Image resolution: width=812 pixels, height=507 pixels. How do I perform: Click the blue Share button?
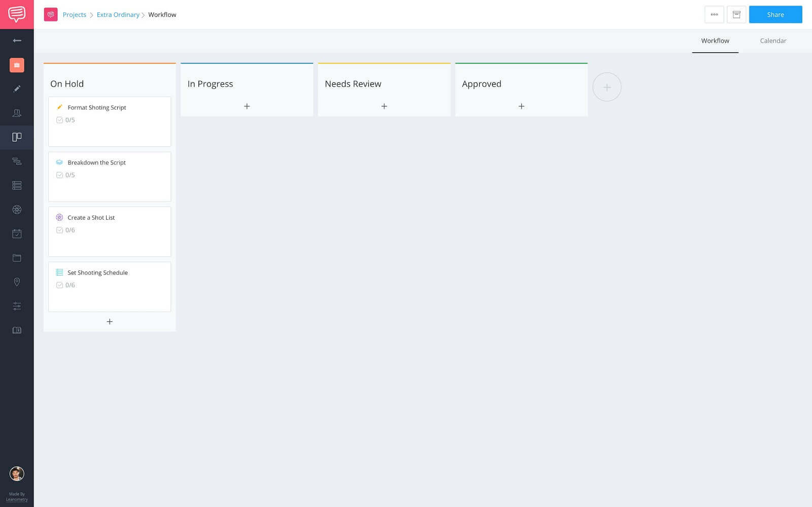click(775, 15)
